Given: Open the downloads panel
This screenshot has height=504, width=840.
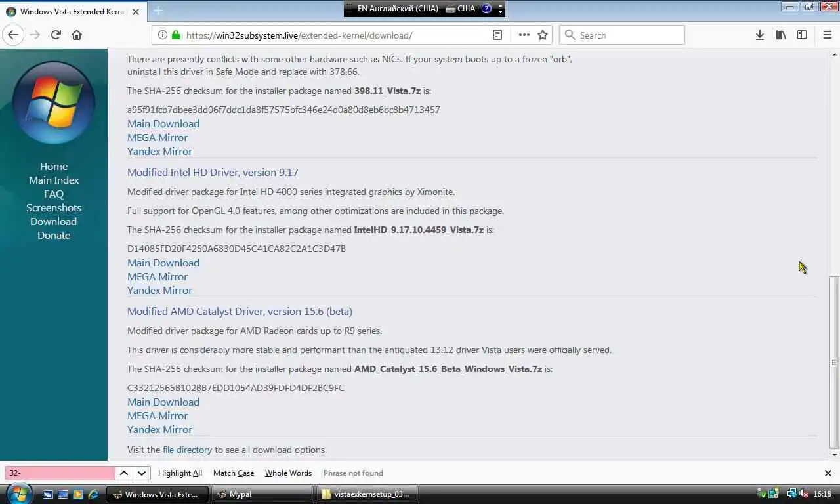Looking at the screenshot, I should click(759, 35).
